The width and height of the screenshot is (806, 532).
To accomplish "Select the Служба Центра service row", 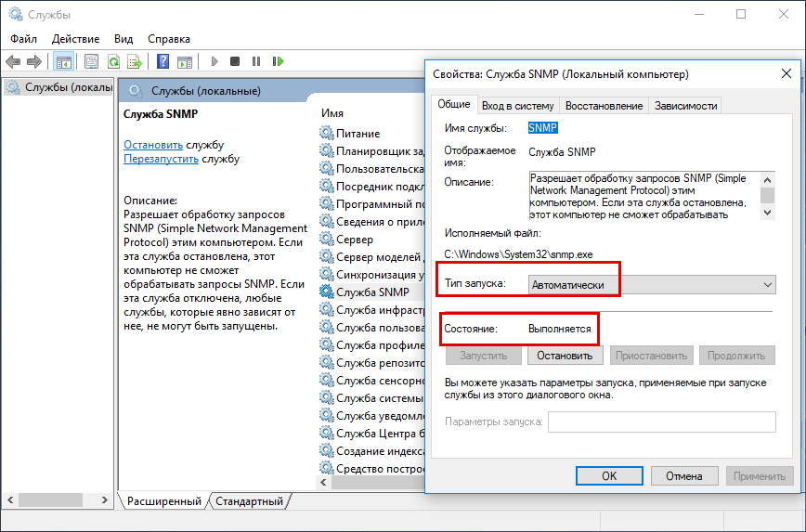I will (372, 434).
